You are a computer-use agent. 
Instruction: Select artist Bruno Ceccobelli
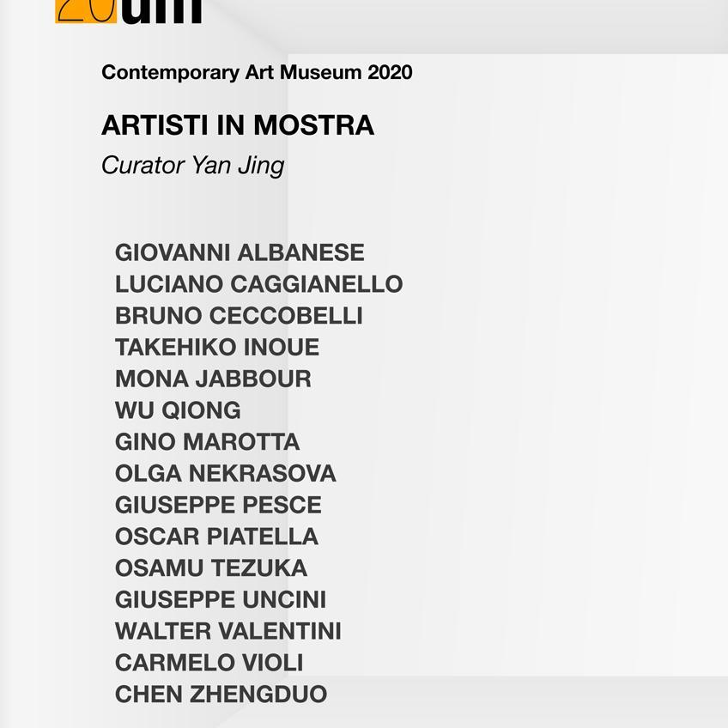pos(239,316)
